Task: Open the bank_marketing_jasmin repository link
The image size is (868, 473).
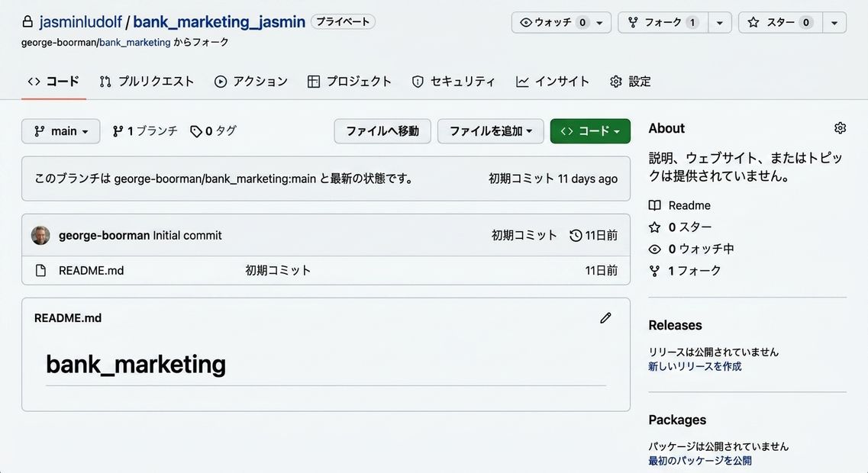Action: coord(219,22)
